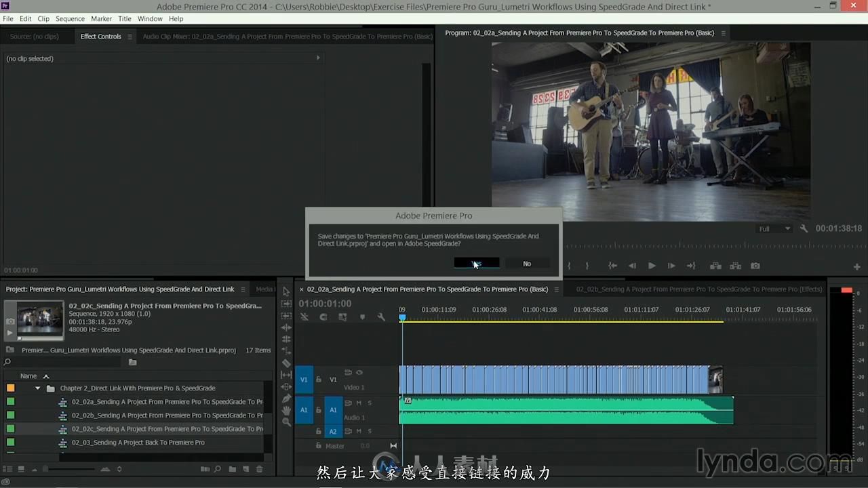Step back one frame
Screen dimensions: 868x488
coord(632,266)
